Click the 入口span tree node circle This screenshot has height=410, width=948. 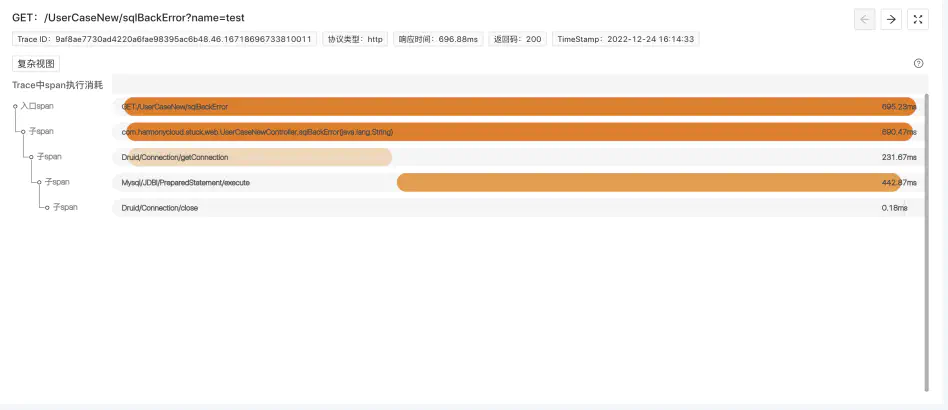coord(15,106)
